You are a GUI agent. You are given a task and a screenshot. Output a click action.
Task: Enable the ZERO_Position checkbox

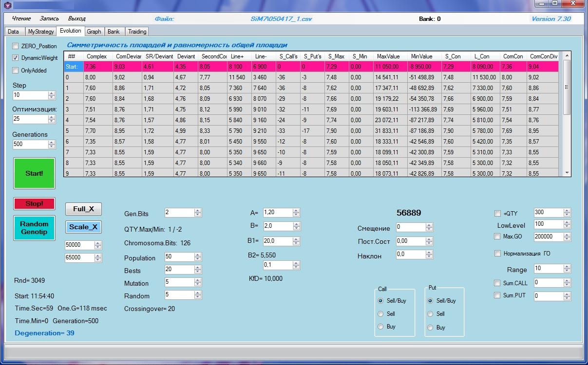(x=16, y=46)
